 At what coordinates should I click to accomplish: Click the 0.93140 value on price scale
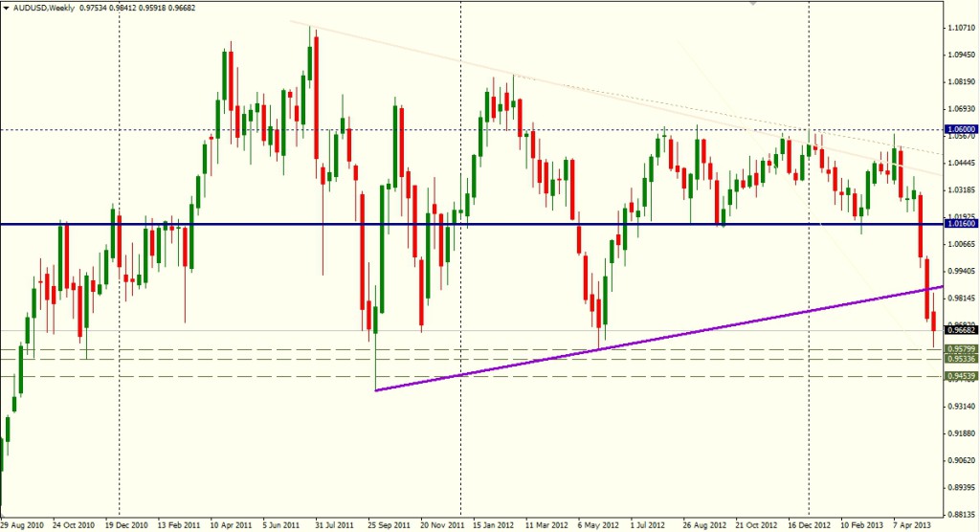pos(960,406)
